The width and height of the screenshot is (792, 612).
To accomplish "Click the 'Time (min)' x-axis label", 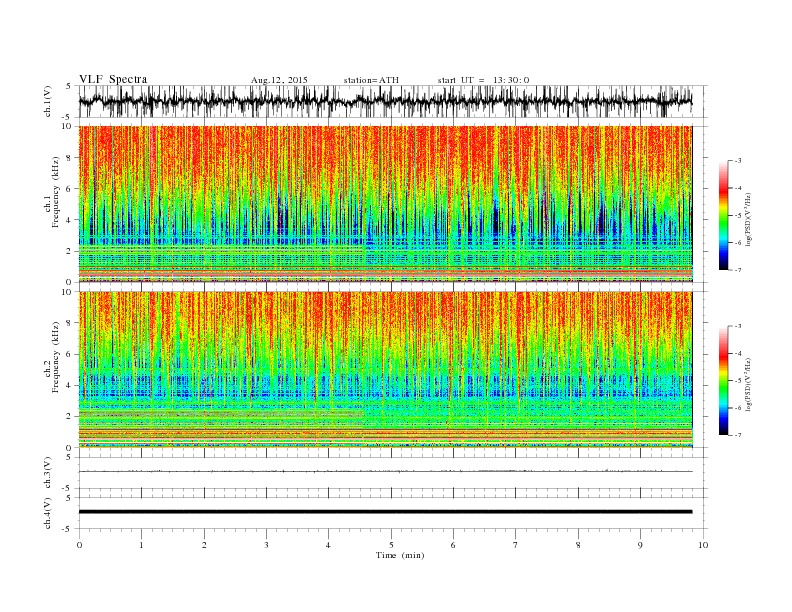I will pos(400,555).
